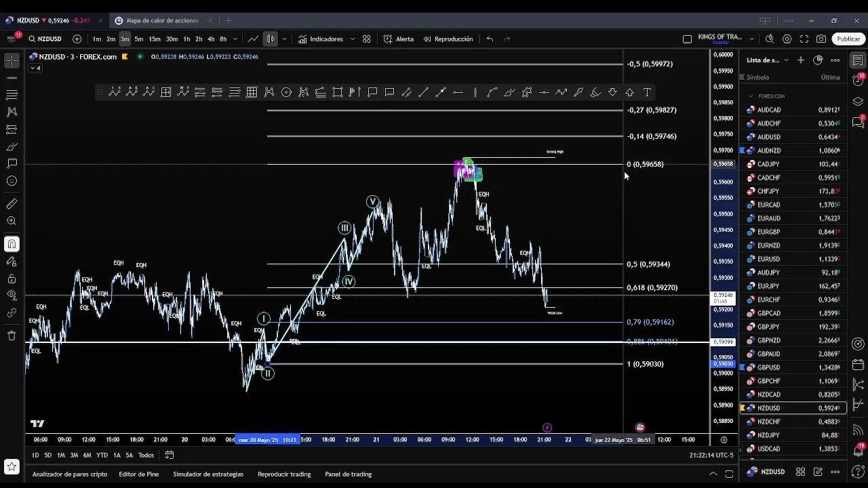Open the Indicadores panel
The image size is (868, 488).
320,39
